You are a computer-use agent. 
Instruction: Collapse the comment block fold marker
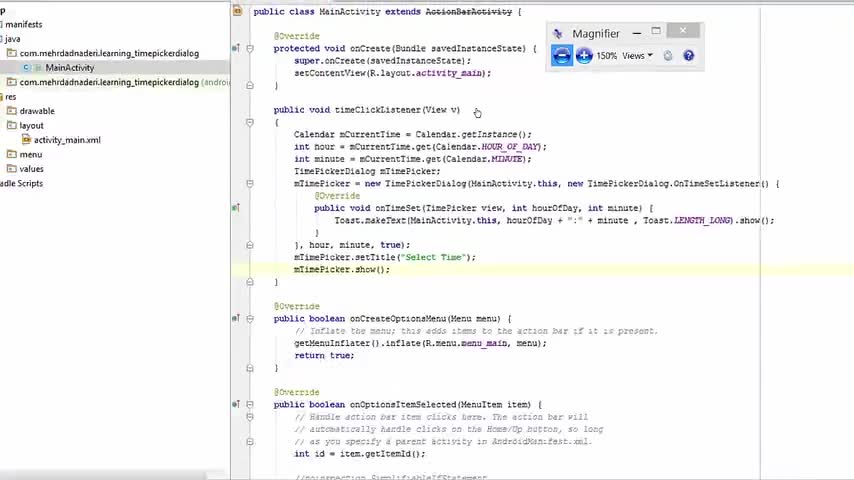point(250,417)
